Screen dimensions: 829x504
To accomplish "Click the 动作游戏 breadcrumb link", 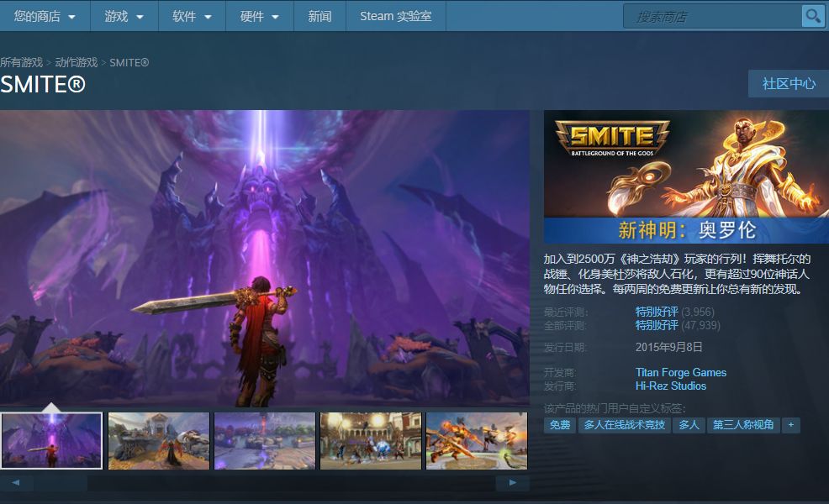I will click(77, 62).
